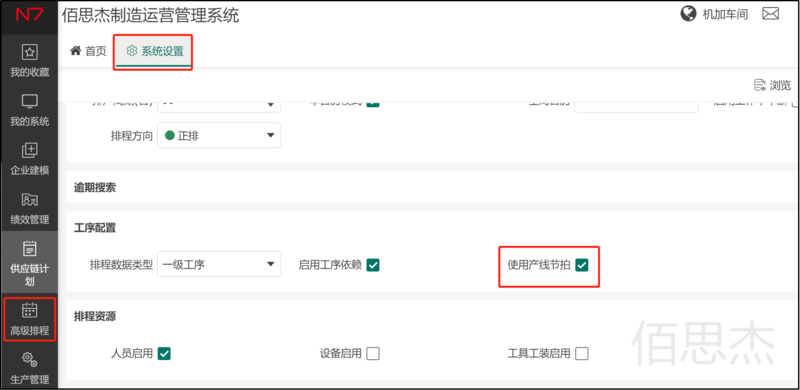Open the mail envelope icon
The width and height of the screenshot is (800, 390).
[770, 14]
